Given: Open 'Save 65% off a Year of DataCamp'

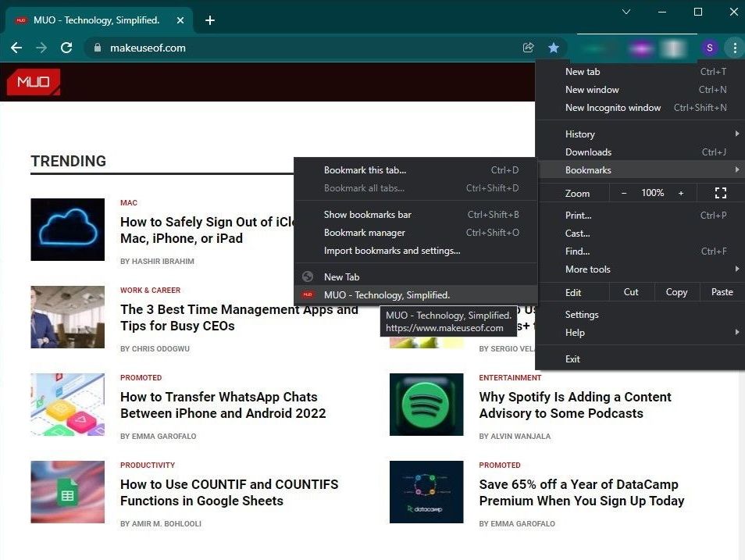Looking at the screenshot, I should [x=582, y=493].
